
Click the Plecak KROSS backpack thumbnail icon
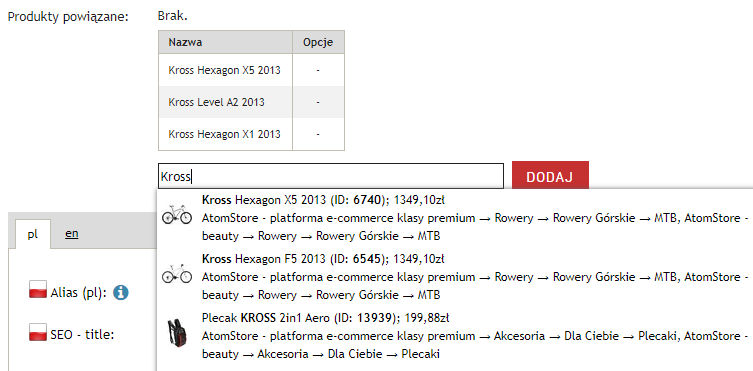coord(176,333)
